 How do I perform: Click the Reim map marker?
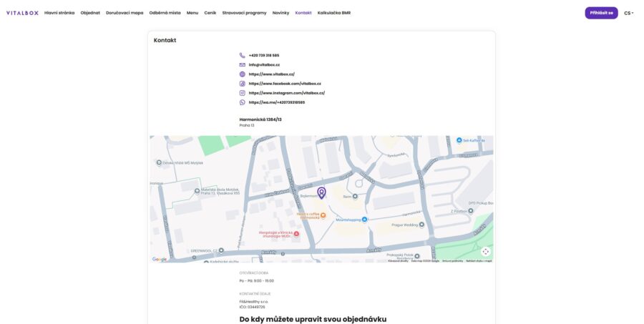(355, 197)
